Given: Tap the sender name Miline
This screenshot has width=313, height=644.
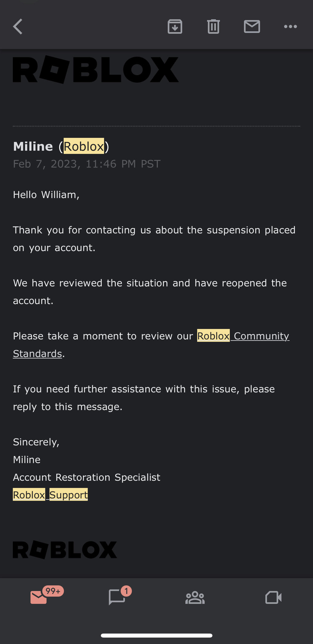Looking at the screenshot, I should click(33, 146).
